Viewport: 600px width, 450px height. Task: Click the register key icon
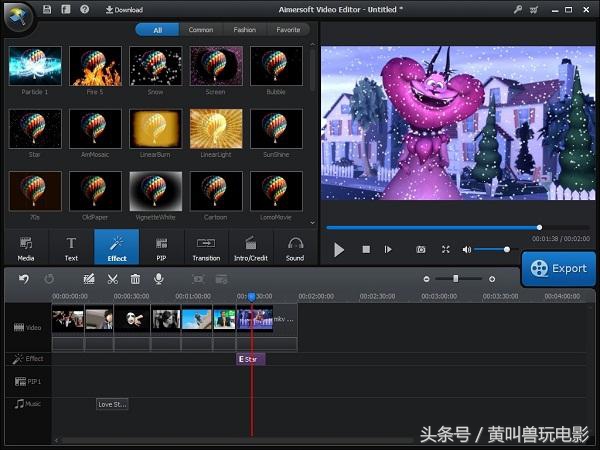point(518,10)
